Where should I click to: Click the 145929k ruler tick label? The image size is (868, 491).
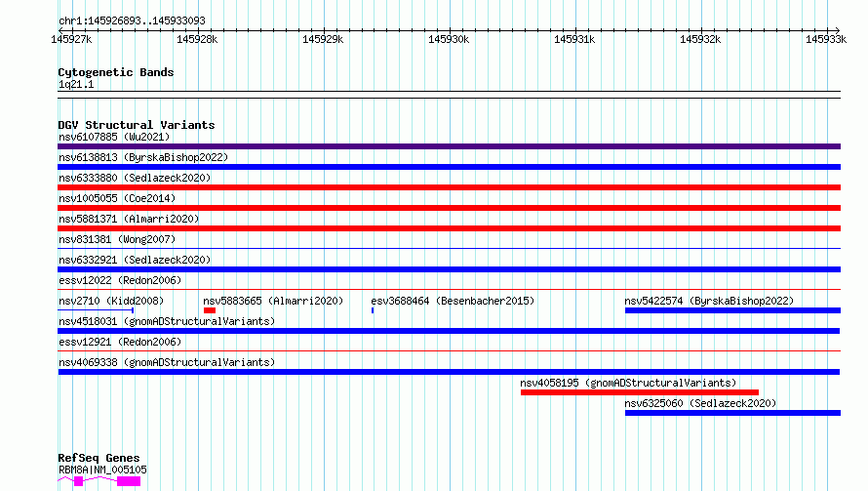(323, 39)
